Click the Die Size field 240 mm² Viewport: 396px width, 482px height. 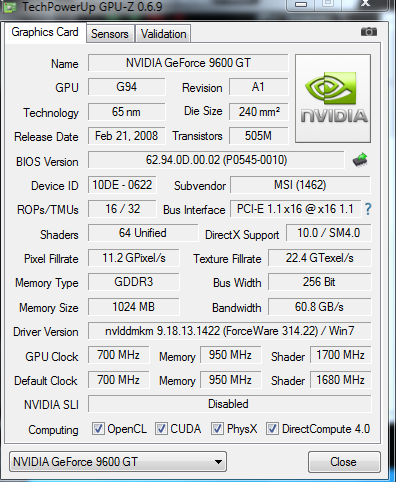coord(258,112)
